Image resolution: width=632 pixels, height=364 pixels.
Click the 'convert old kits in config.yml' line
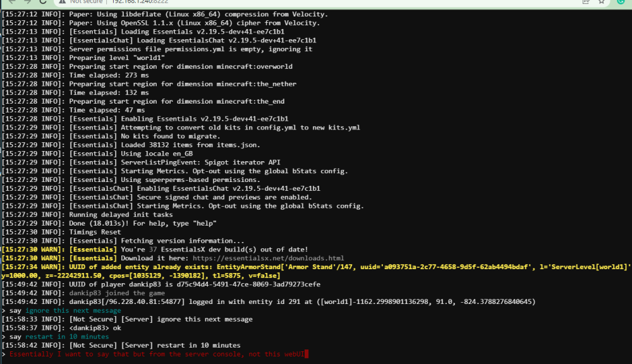181,128
